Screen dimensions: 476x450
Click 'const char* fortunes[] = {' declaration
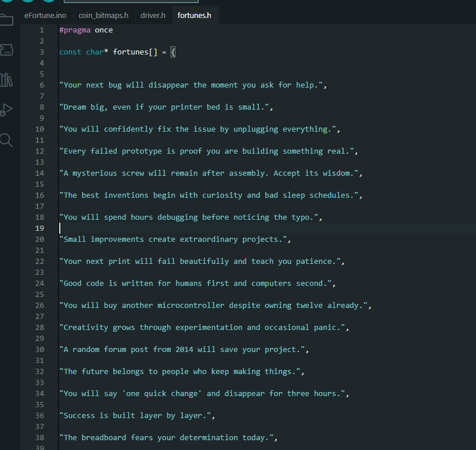[117, 52]
